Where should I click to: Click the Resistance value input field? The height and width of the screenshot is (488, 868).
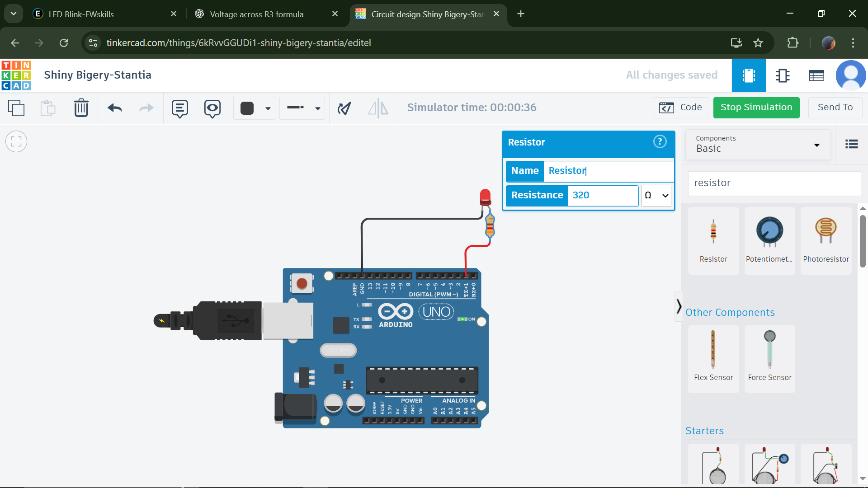click(603, 195)
